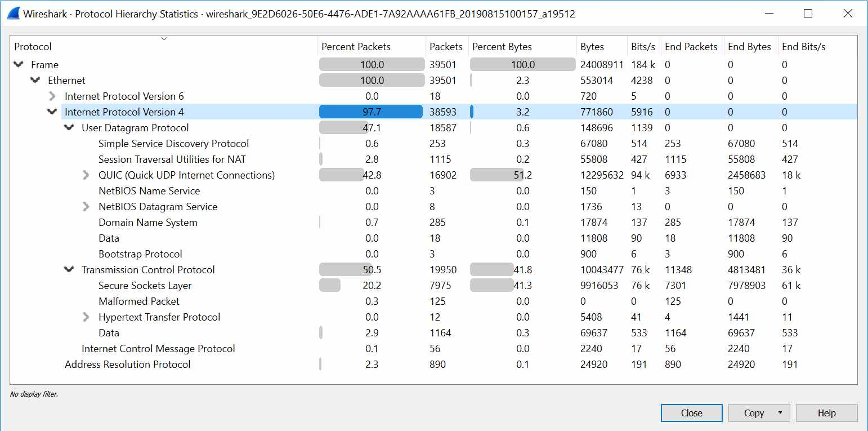Click the Copy button
This screenshot has height=431, width=868.
tap(753, 413)
